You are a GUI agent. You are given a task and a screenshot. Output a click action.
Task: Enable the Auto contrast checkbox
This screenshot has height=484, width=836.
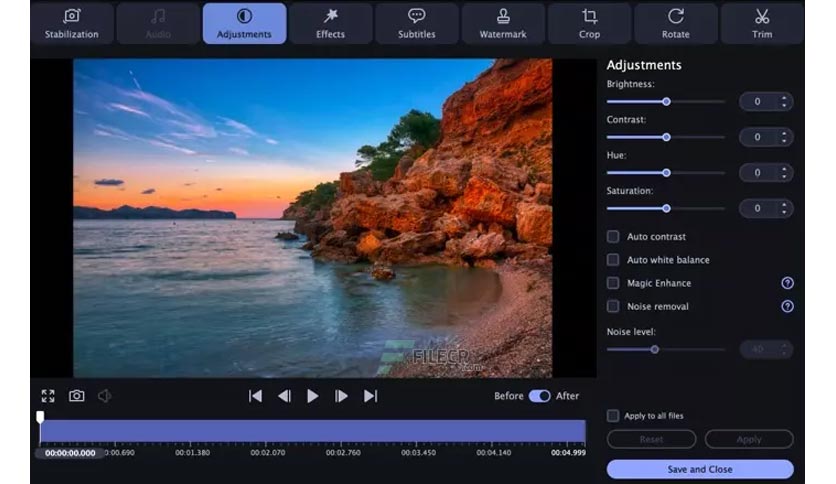[x=613, y=237]
